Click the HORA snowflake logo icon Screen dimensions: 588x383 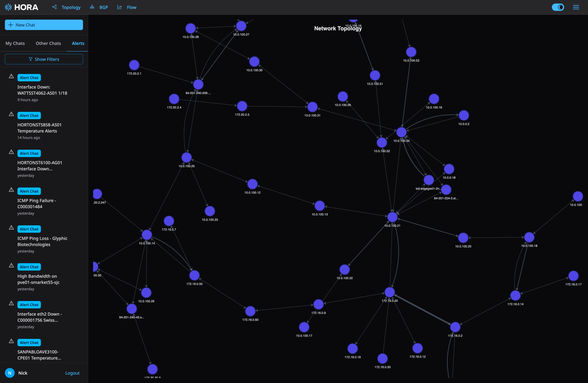pyautogui.click(x=8, y=7)
